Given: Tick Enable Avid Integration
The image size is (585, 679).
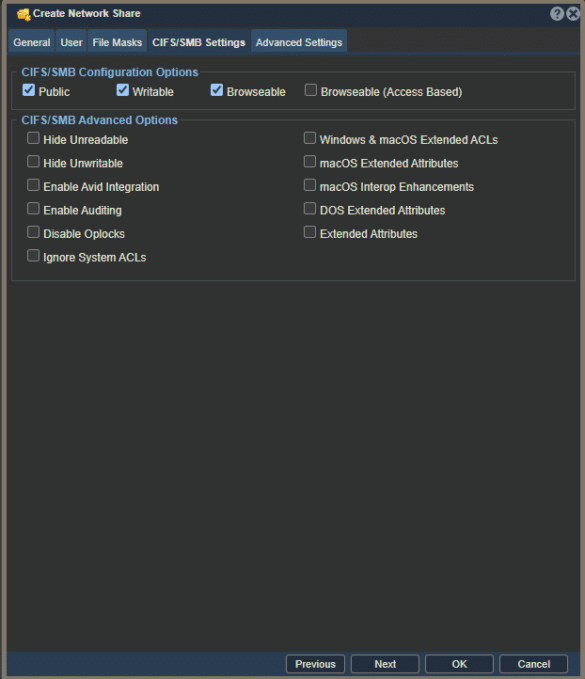Looking at the screenshot, I should [x=33, y=185].
